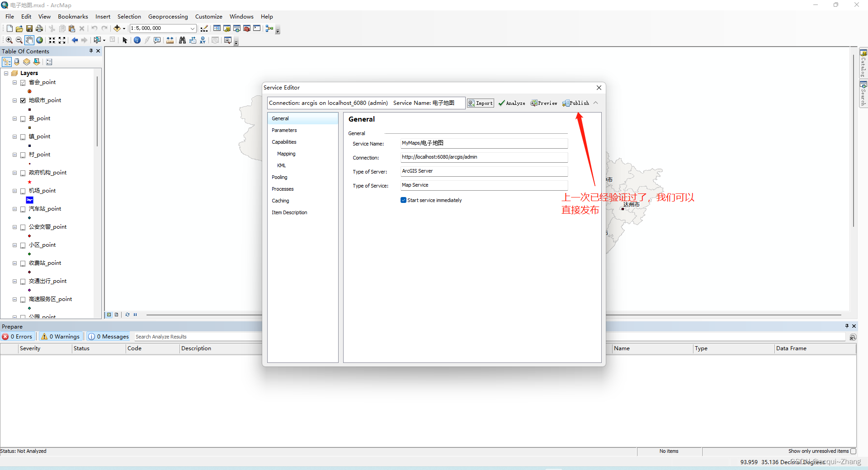The width and height of the screenshot is (868, 470).
Task: Launch the ModelBuilder window icon
Action: click(x=269, y=28)
